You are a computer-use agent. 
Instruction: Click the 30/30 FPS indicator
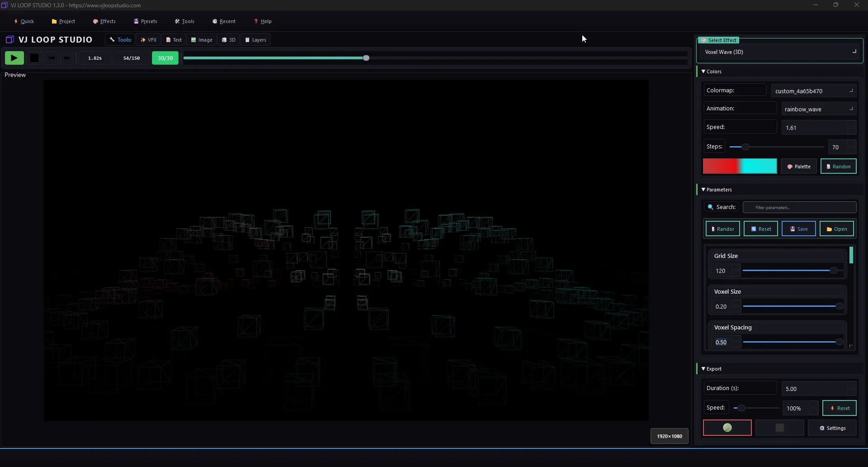tap(165, 58)
